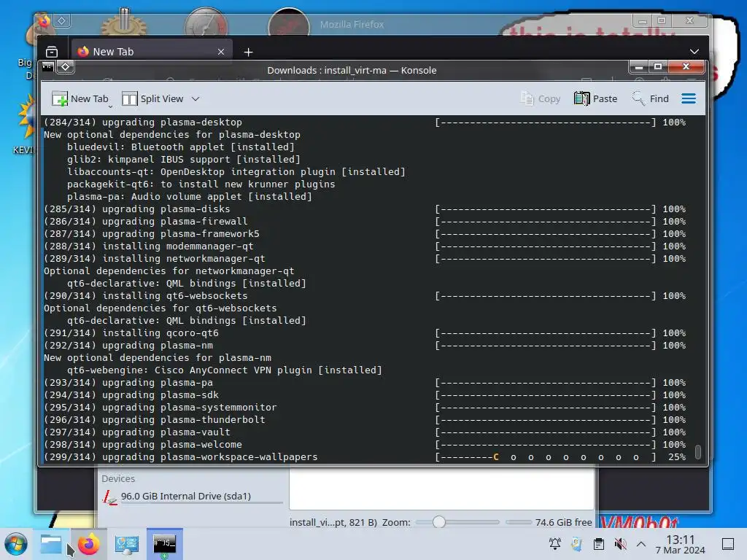This screenshot has height=560, width=747.
Task: Open the clock showing 13:11
Action: (681, 544)
